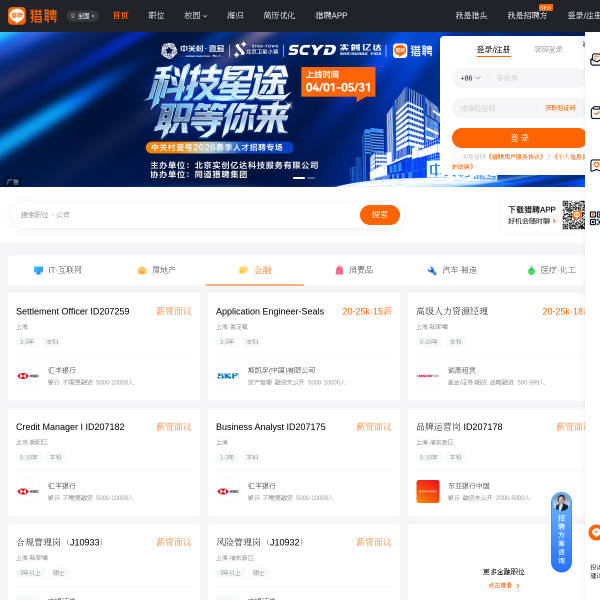Screen dimensions: 600x600
Task: Click the orange 登录 button
Action: click(518, 138)
